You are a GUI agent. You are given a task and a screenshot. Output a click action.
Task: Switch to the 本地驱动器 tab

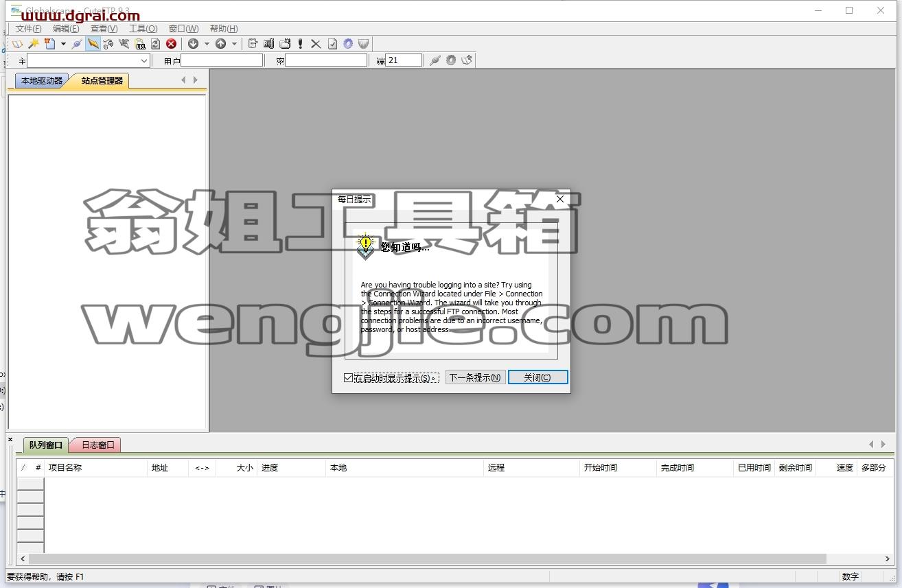coord(41,81)
